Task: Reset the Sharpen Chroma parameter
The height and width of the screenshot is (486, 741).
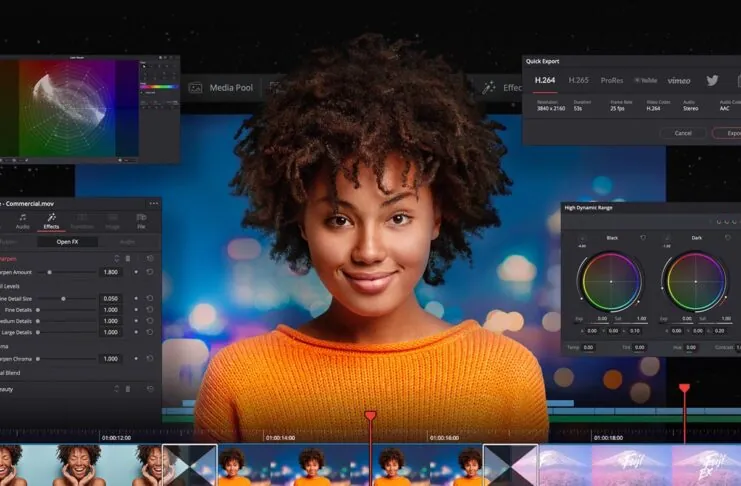Action: pos(150,359)
